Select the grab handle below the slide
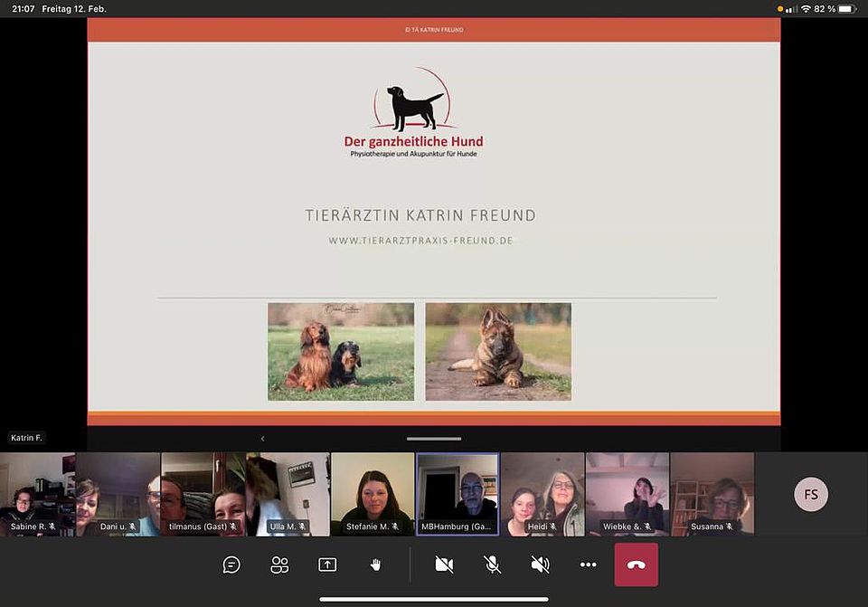Screen dimensions: 868x607 tap(433, 439)
